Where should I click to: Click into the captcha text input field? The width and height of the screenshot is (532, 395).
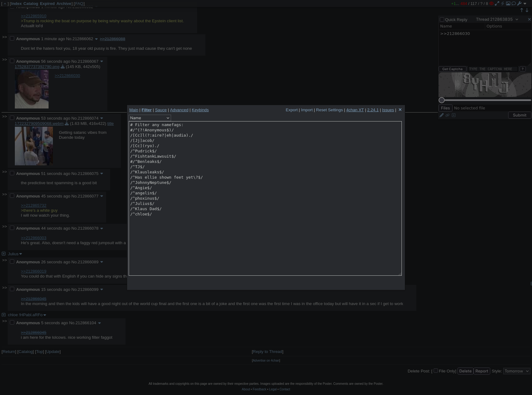(492, 69)
